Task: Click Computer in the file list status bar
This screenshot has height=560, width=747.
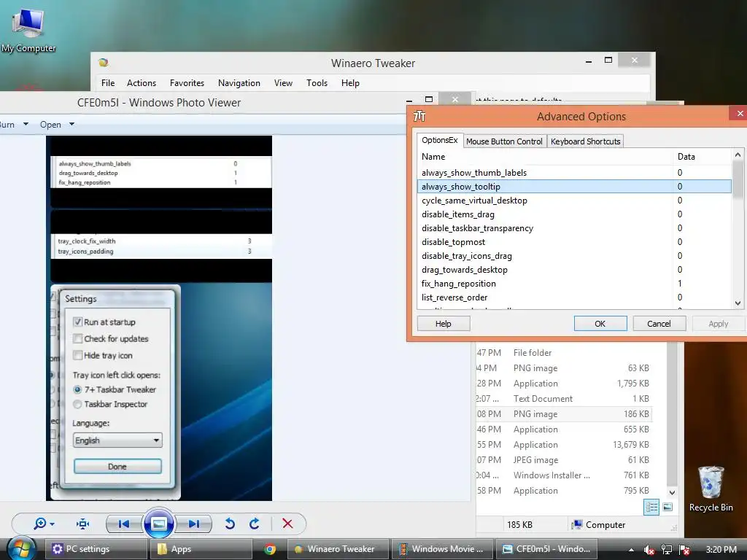Action: 598,524
